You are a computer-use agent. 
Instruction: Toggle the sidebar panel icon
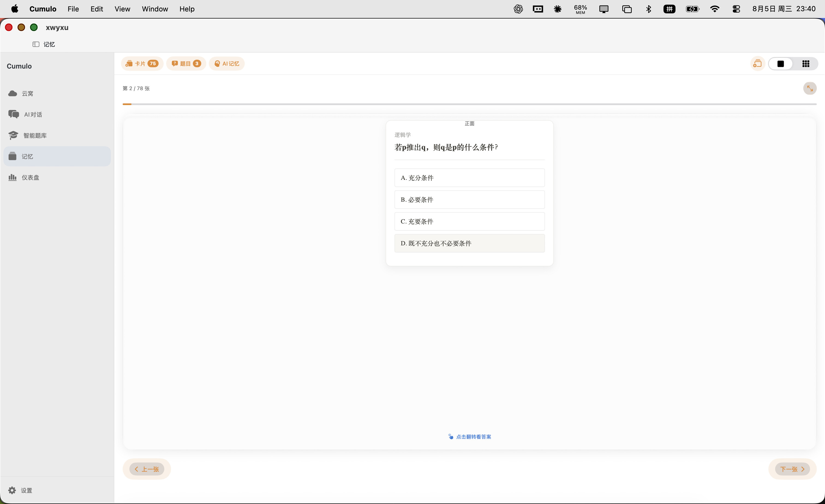point(36,44)
